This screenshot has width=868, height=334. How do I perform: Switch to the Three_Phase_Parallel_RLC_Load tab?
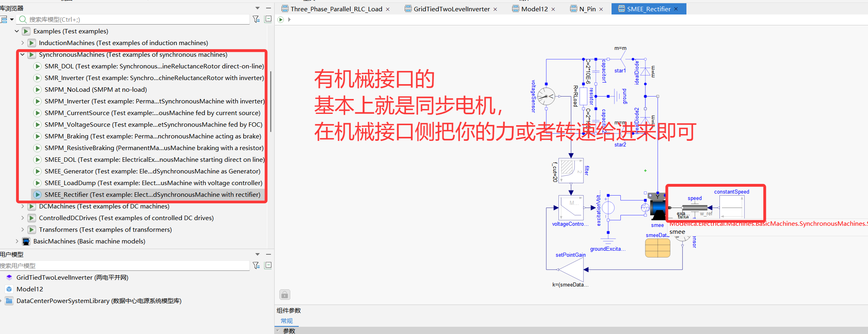pos(336,9)
